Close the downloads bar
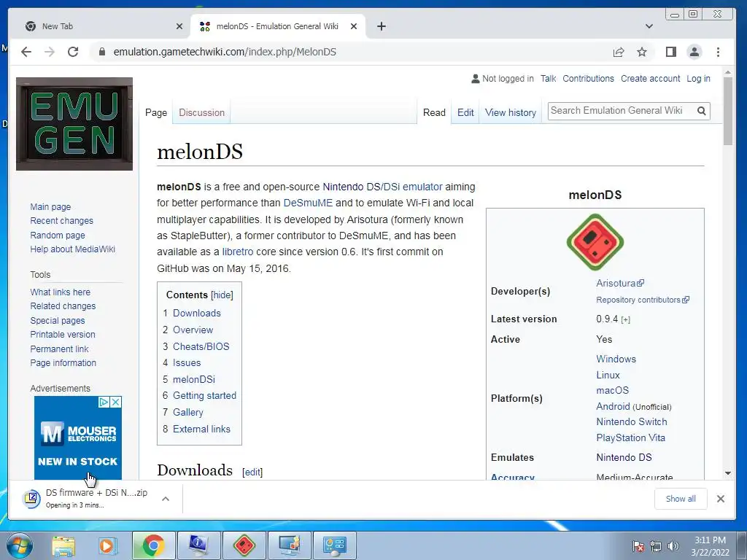The image size is (747, 560). 720,499
